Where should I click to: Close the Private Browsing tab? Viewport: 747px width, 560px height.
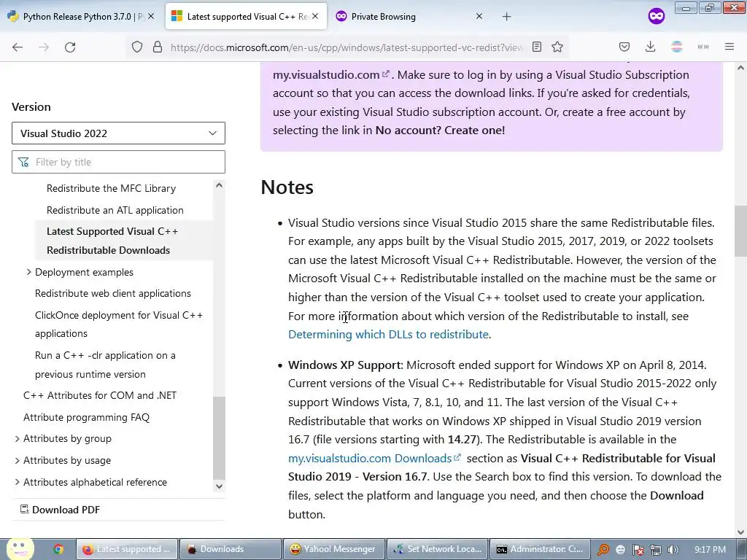(x=479, y=16)
